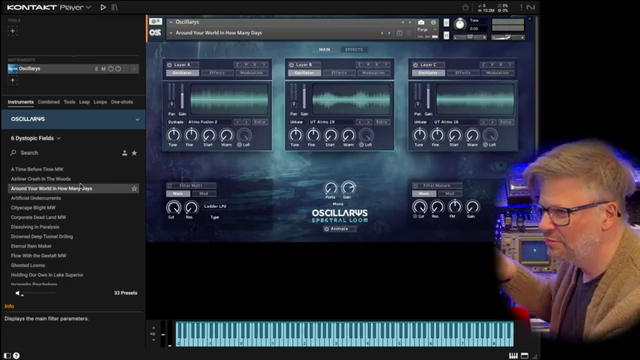Open the 6 Dystopic Fields category dropdown

tap(36, 138)
